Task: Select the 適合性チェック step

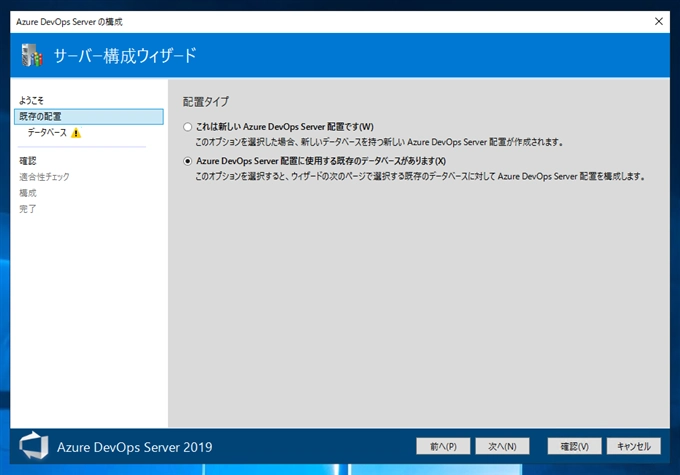Action: pyautogui.click(x=44, y=177)
